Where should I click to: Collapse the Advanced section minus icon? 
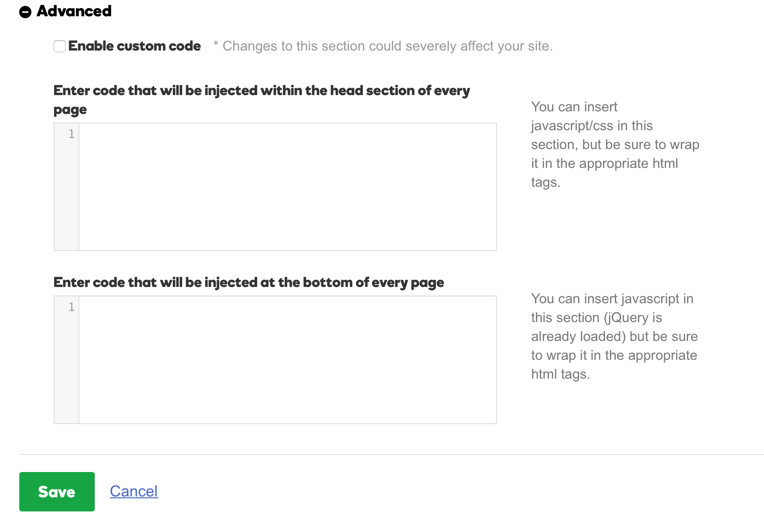pyautogui.click(x=25, y=12)
